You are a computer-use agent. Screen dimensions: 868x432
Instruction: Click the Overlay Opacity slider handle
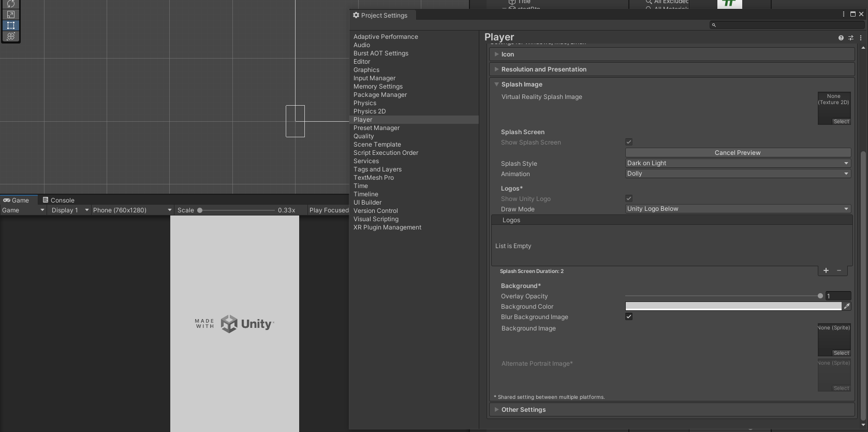pyautogui.click(x=820, y=296)
